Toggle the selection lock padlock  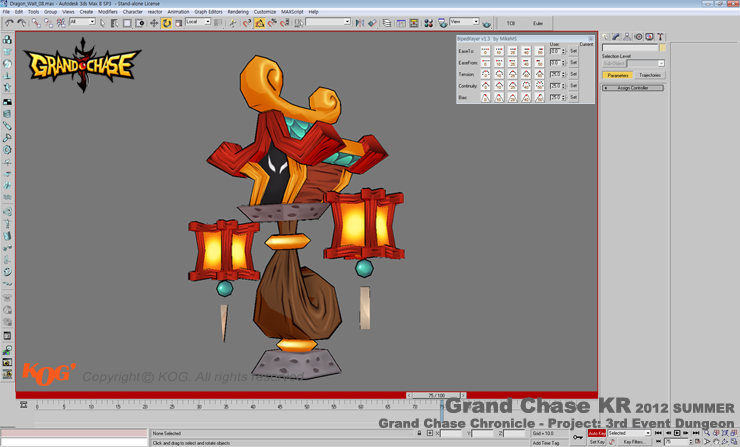pos(419,433)
